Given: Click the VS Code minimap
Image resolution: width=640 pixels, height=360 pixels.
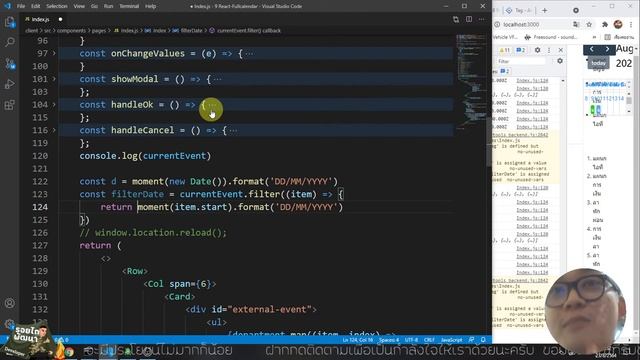Looking at the screenshot, I should [x=471, y=82].
